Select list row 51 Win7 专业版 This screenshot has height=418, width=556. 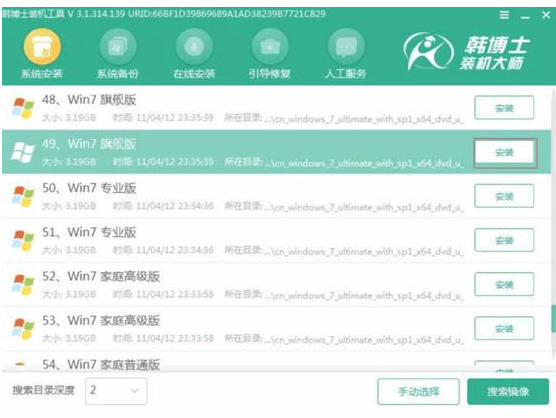(x=277, y=241)
